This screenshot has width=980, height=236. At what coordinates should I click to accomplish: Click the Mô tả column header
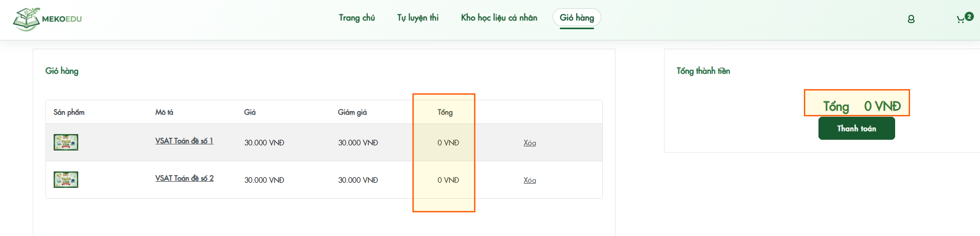pyautogui.click(x=164, y=112)
